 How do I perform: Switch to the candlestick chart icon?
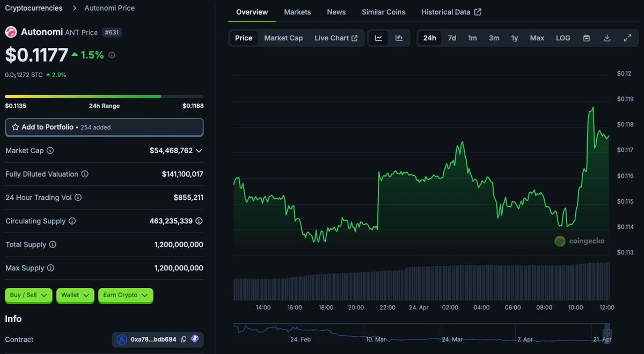pos(399,38)
